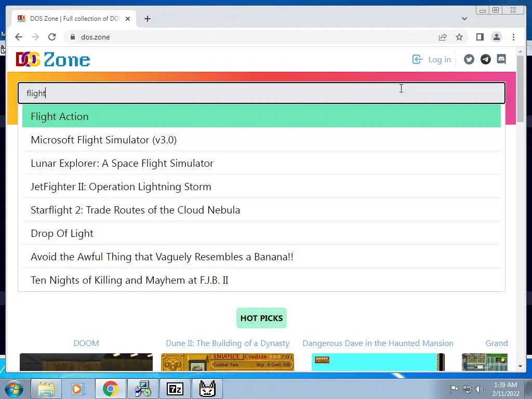Viewport: 532px width, 399px height.
Task: Reload the dos.zone page
Action: [52, 37]
